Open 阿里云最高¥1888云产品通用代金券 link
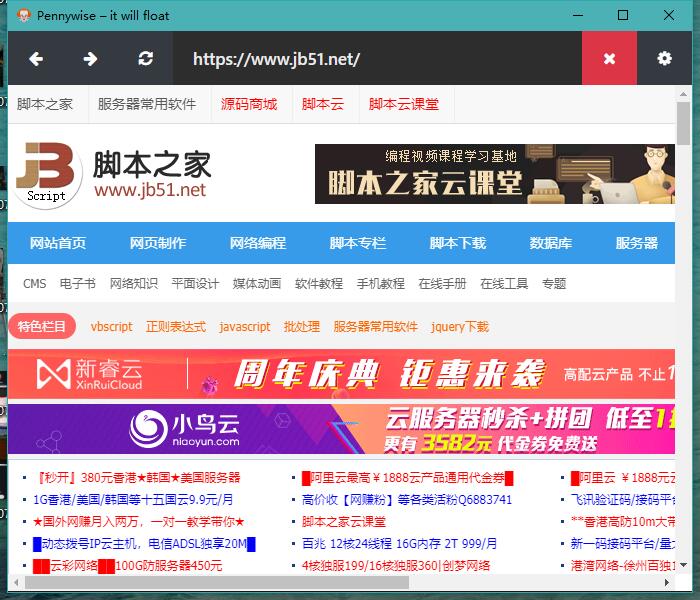This screenshot has width=700, height=600. coord(408,478)
